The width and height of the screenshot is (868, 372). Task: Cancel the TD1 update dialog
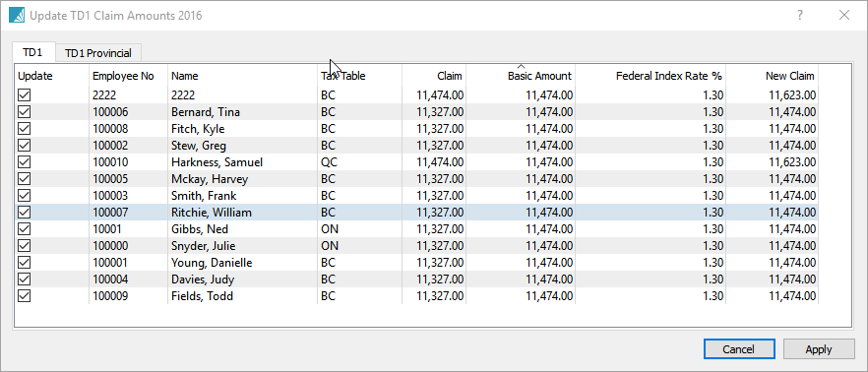tap(738, 349)
